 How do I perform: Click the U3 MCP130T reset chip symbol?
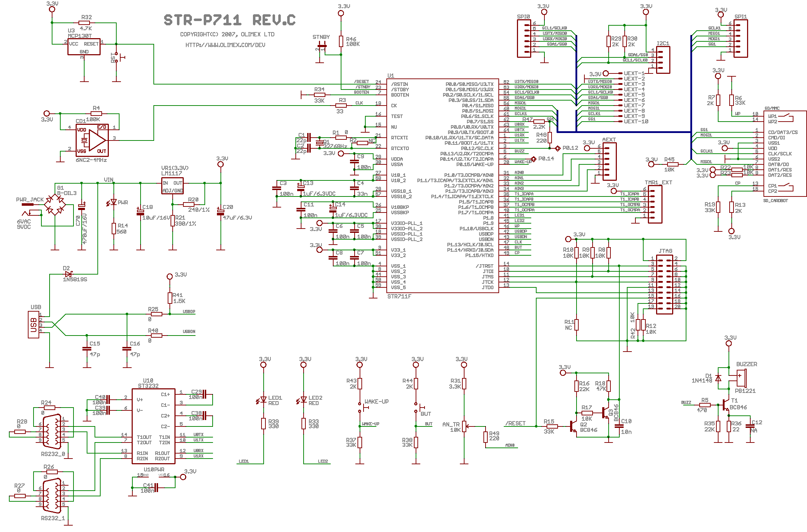point(84,47)
